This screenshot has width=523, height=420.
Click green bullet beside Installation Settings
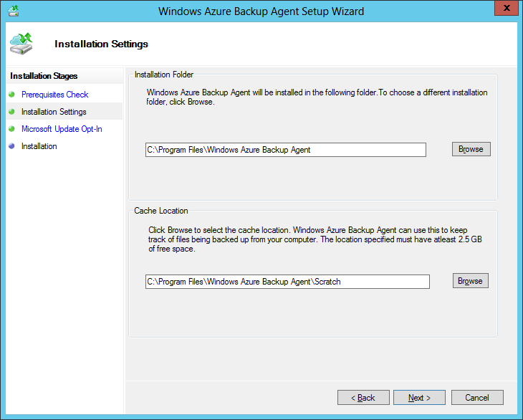click(12, 111)
